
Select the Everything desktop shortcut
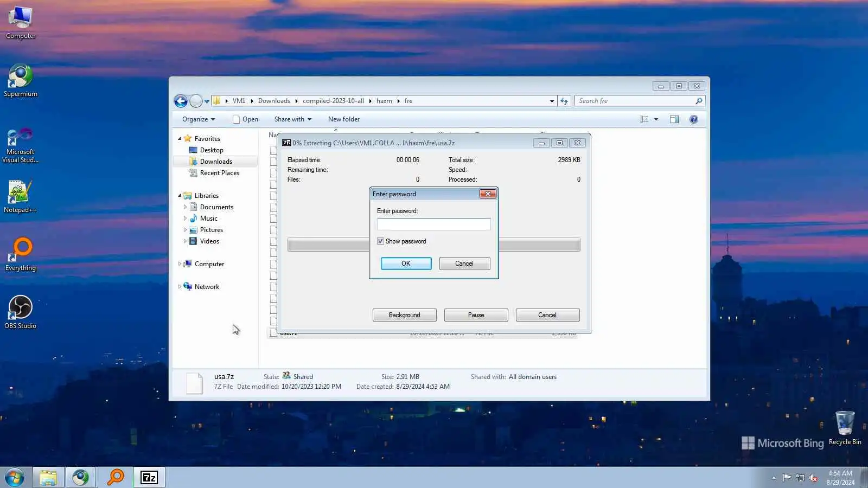coord(21,254)
